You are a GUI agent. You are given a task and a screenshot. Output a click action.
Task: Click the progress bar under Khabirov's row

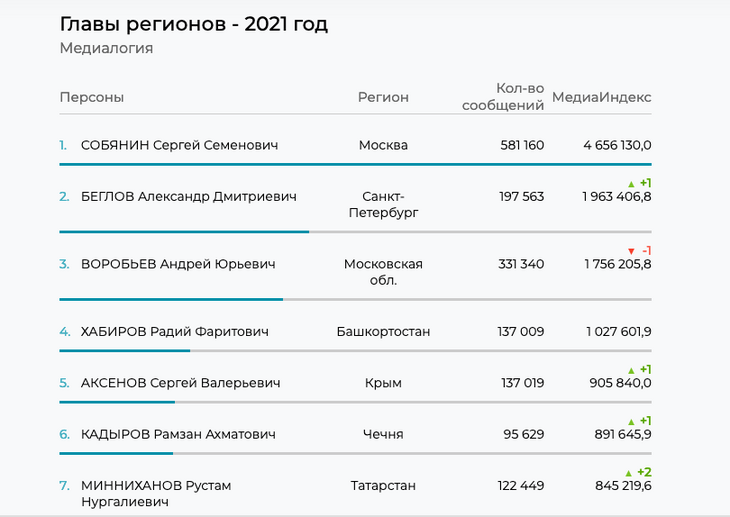[x=125, y=351]
